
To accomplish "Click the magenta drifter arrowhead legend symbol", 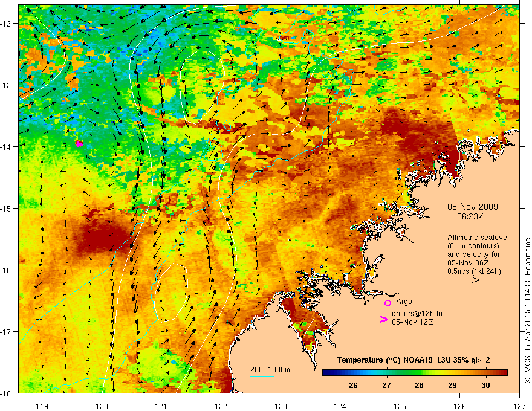I will point(383,319).
